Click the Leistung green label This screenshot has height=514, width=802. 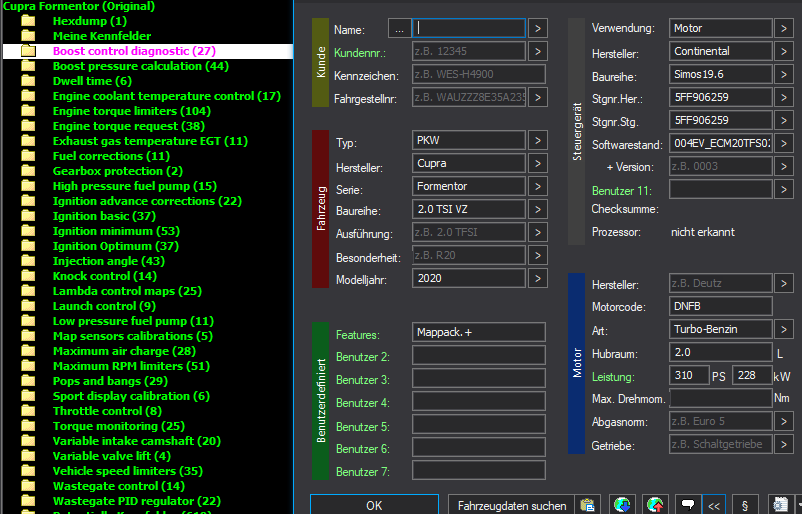pyautogui.click(x=613, y=377)
